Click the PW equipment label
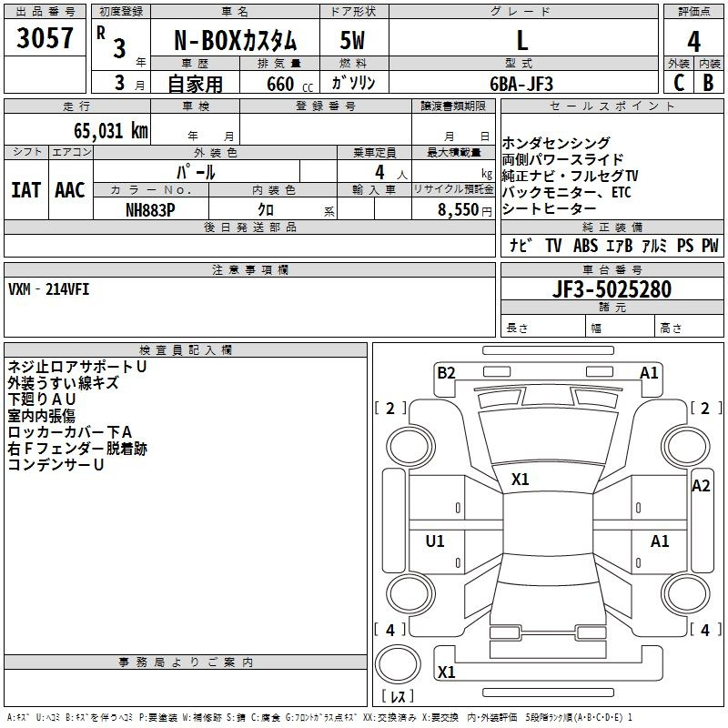Screen dimensions: 728x728 [709, 246]
